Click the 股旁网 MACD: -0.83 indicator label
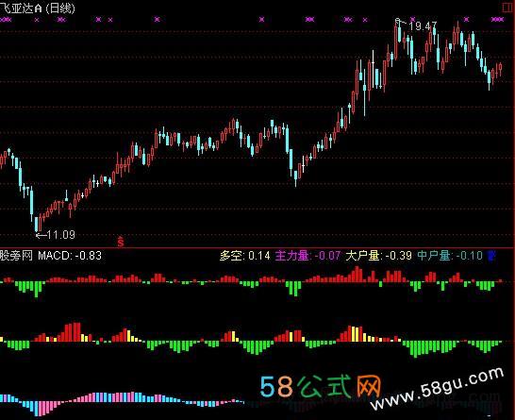This screenshot has width=515, height=420. pos(51,256)
